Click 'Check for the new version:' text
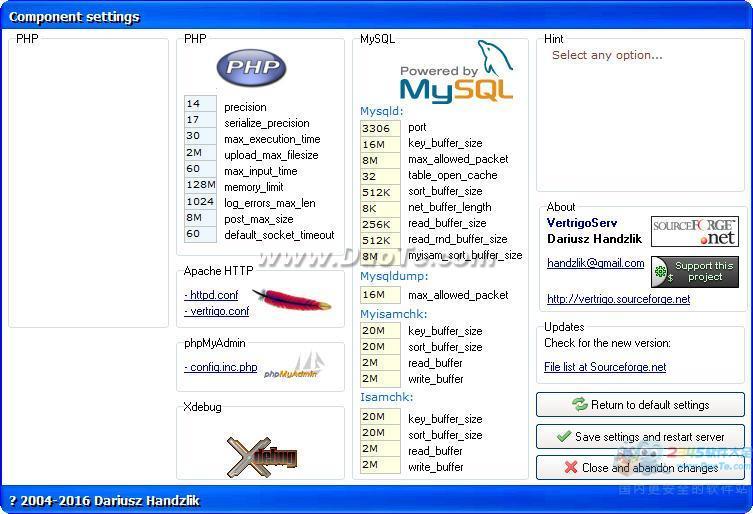Viewport: 753px width, 514px height. click(607, 343)
